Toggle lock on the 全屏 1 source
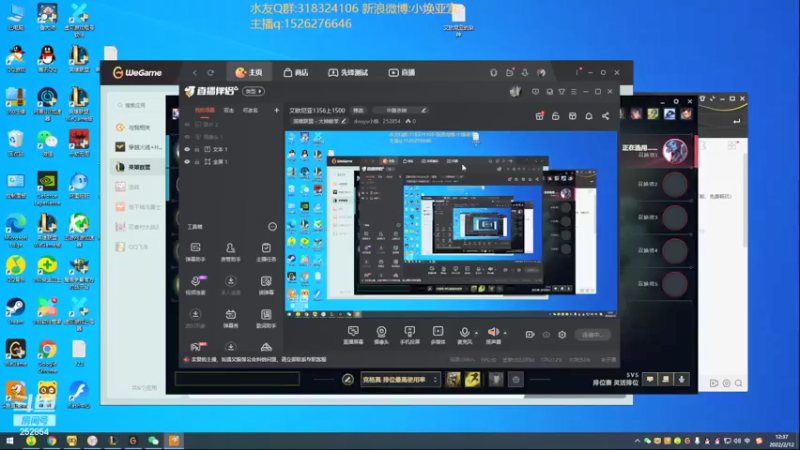The width and height of the screenshot is (800, 450). (x=197, y=162)
